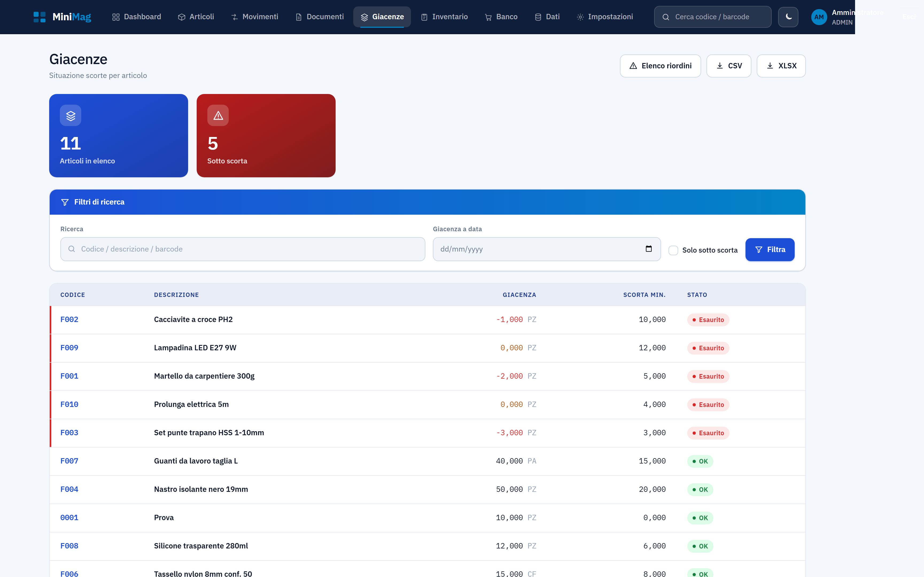Click the Filtra button
The height and width of the screenshot is (577, 924).
point(770,250)
